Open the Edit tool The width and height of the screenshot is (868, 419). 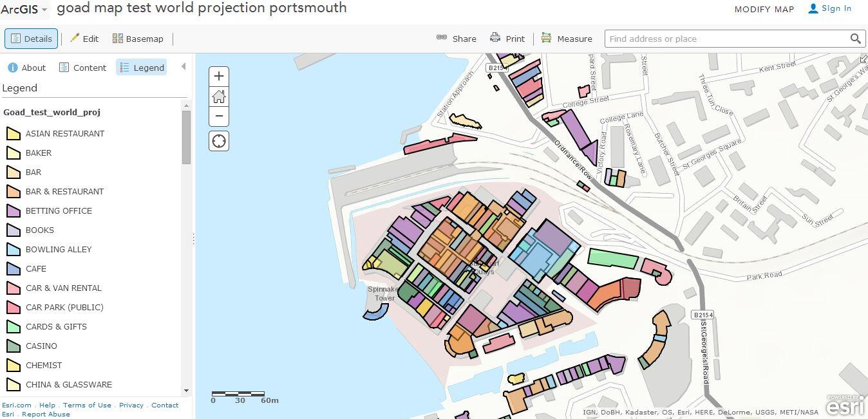pyautogui.click(x=84, y=39)
